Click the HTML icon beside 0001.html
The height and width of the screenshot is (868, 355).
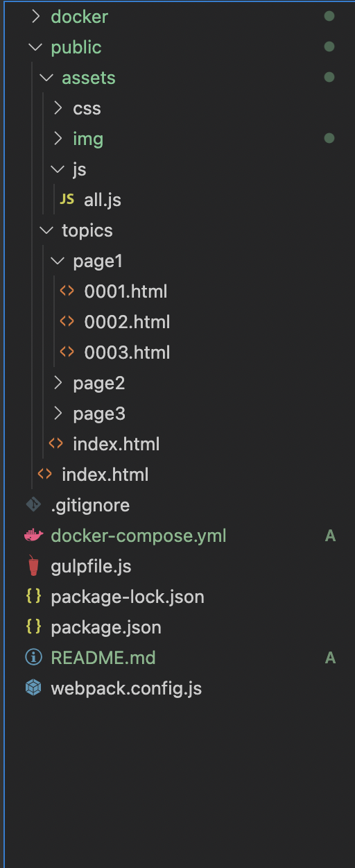coord(67,291)
